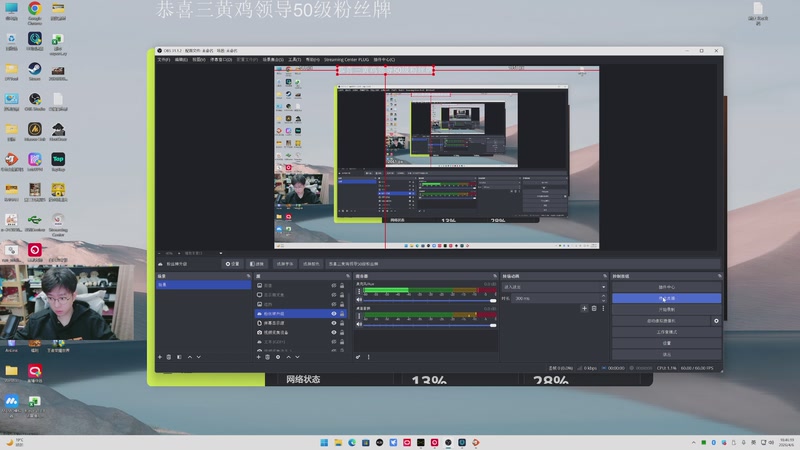Viewport: 800px width, 450px height.
Task: Open Steam from the desktop icons
Action: tap(35, 71)
